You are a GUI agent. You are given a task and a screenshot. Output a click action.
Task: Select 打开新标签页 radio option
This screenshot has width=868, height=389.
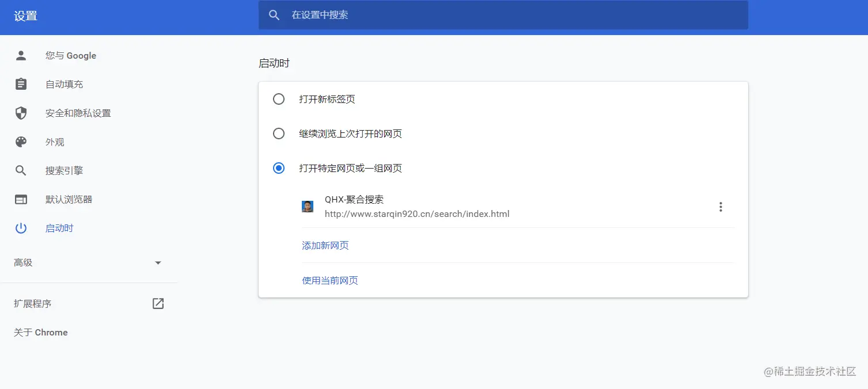[279, 99]
